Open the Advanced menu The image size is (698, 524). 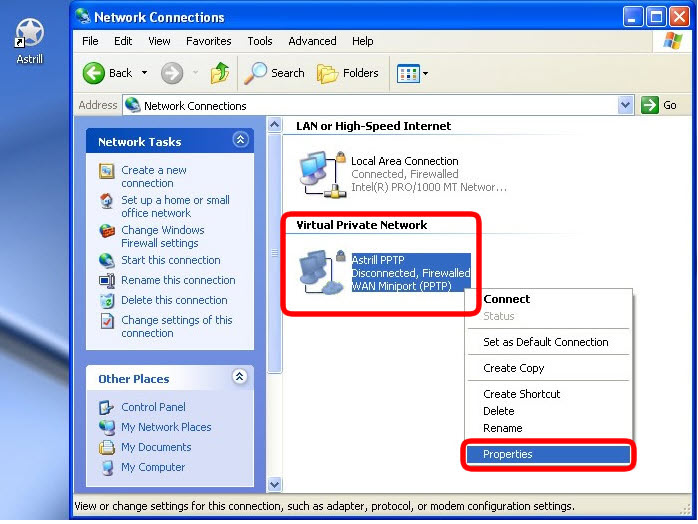(x=312, y=41)
